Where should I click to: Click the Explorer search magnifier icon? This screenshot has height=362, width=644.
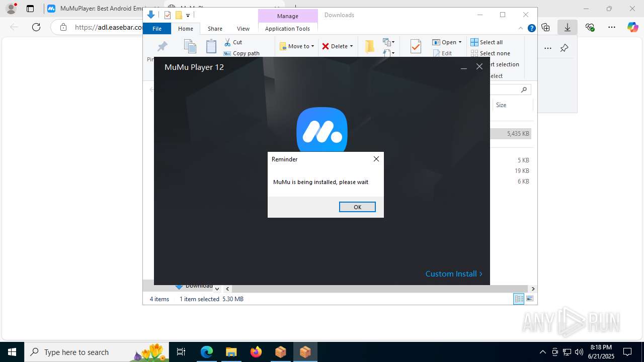[x=524, y=89]
